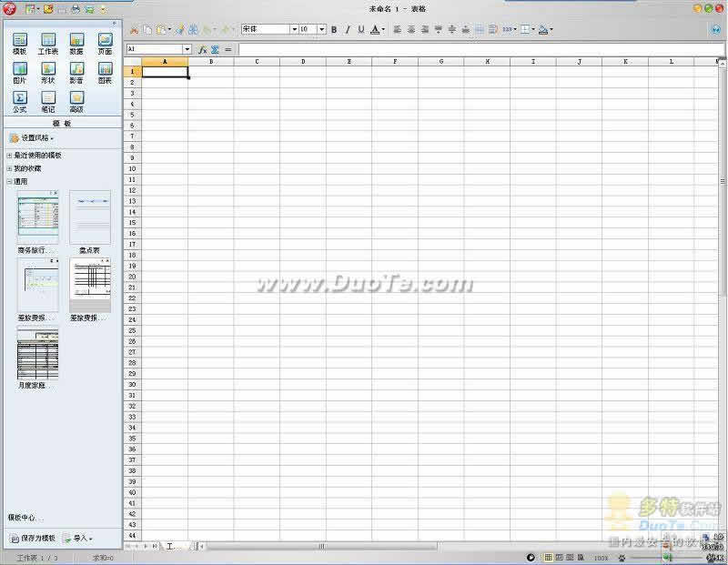This screenshot has height=565, width=728.
Task: Open the 模板 (Template) panel icon
Action: [19, 41]
